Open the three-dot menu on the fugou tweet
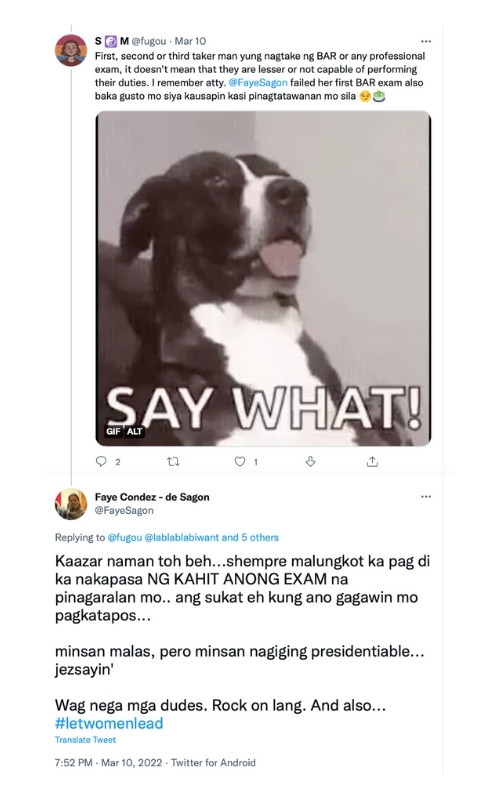500x800 pixels. coord(426,41)
